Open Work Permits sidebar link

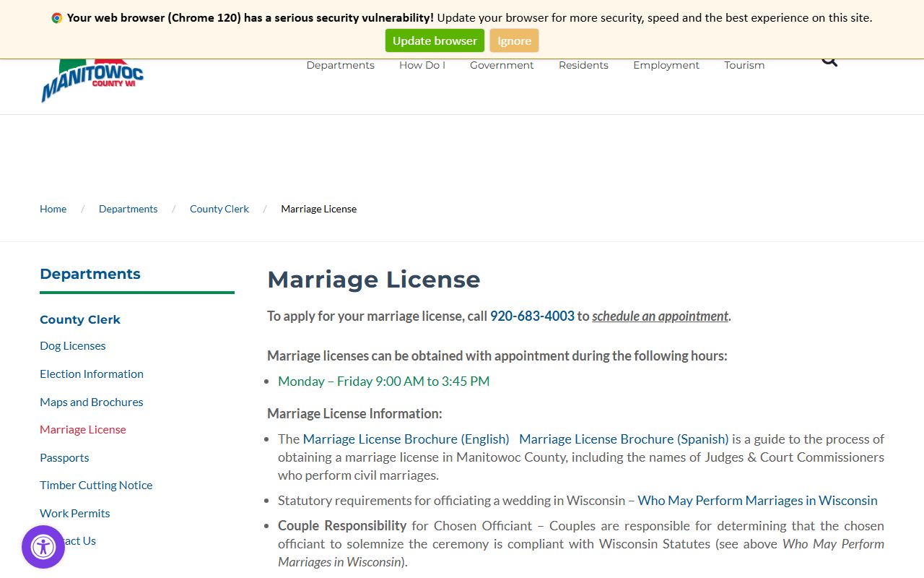point(75,513)
